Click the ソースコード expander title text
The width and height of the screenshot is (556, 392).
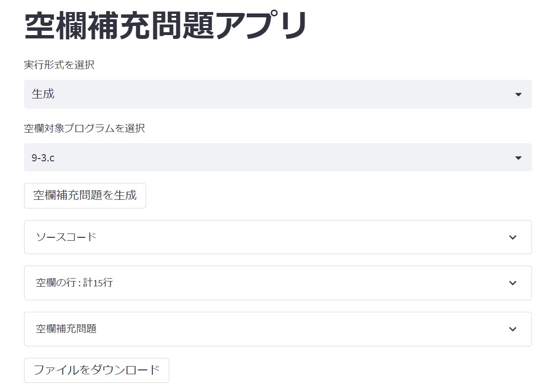tap(66, 237)
